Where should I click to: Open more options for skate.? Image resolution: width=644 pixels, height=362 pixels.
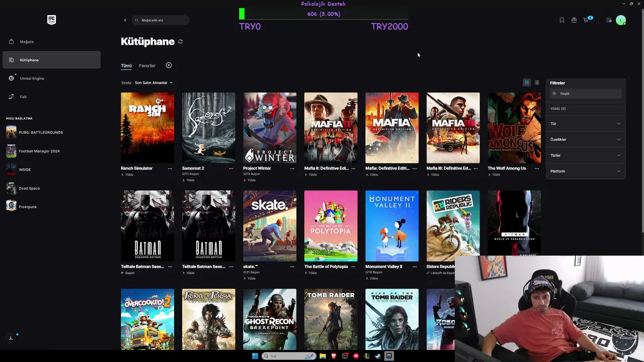point(292,266)
